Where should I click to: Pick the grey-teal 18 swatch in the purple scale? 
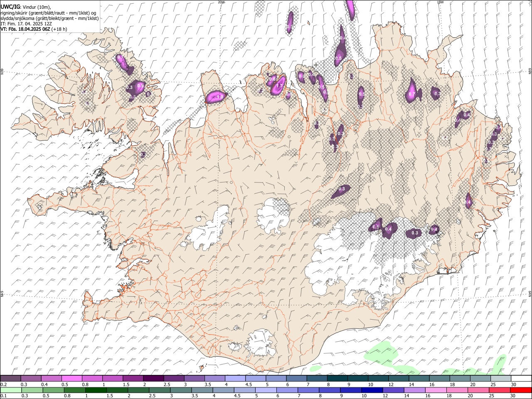460,378
